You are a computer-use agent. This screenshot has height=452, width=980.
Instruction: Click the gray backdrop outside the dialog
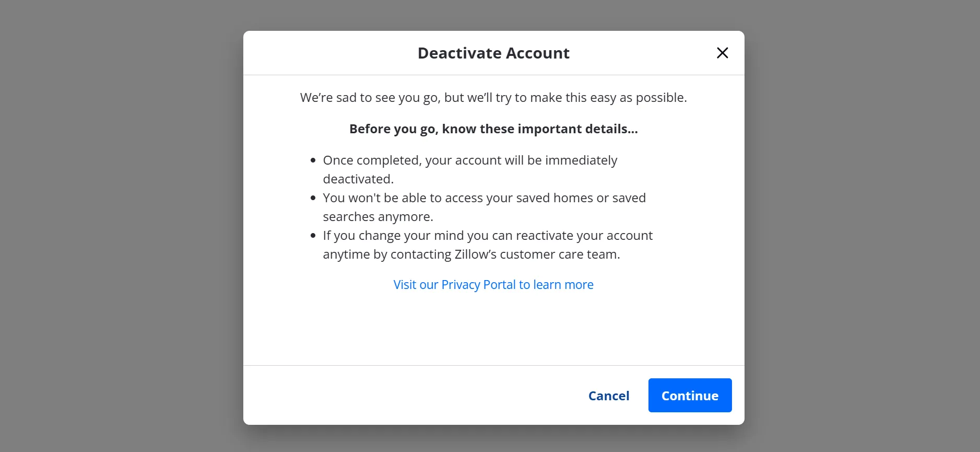click(x=104, y=225)
